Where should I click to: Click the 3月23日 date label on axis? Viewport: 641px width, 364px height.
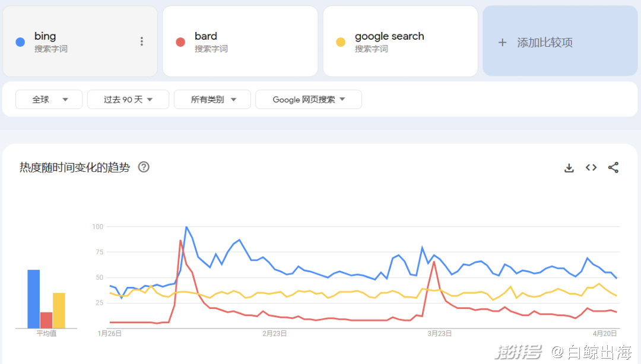[440, 334]
